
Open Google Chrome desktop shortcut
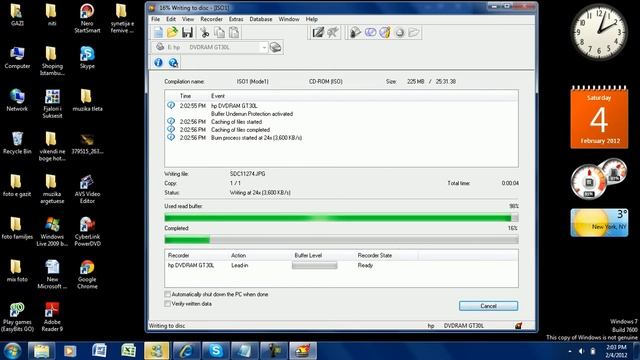pos(87,274)
